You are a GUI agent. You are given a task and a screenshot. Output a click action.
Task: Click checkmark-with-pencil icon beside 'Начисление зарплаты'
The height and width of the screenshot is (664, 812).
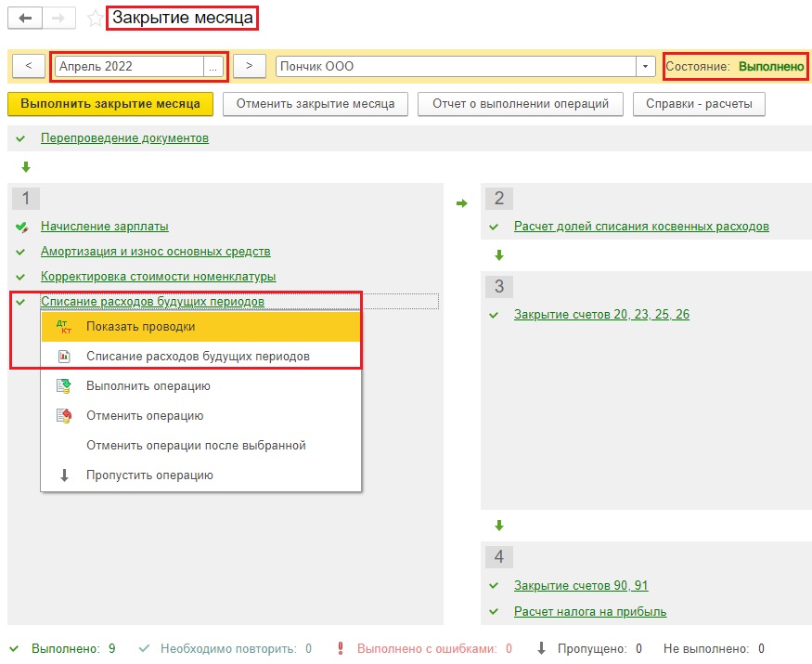tap(21, 227)
